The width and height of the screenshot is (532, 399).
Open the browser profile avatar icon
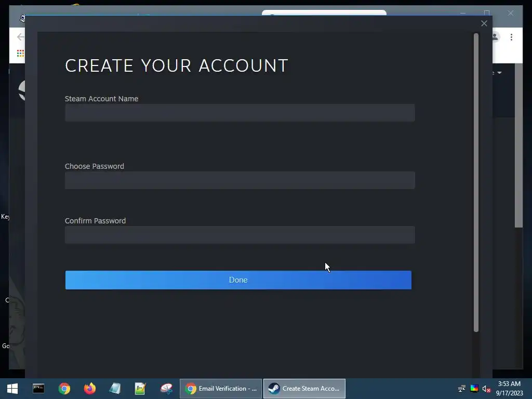coord(496,37)
